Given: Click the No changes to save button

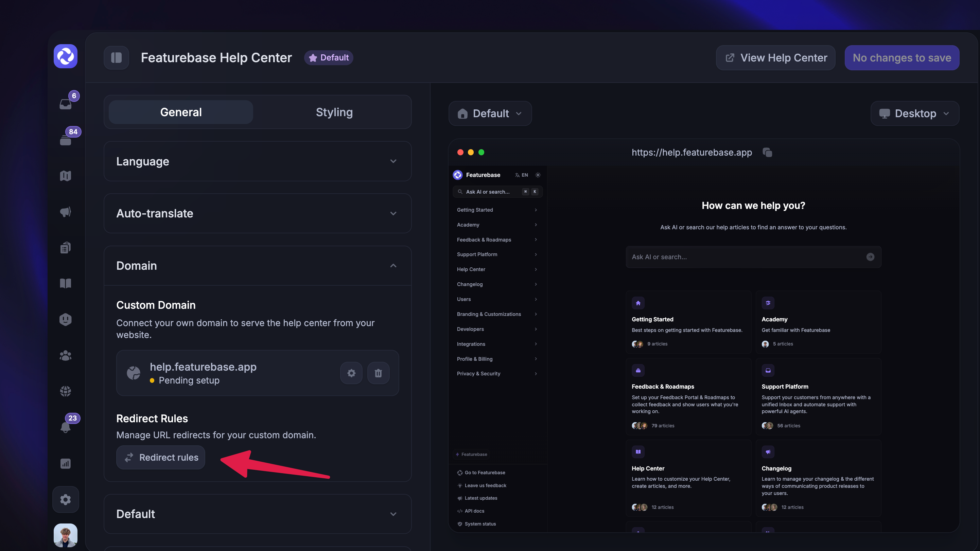Looking at the screenshot, I should [x=902, y=57].
